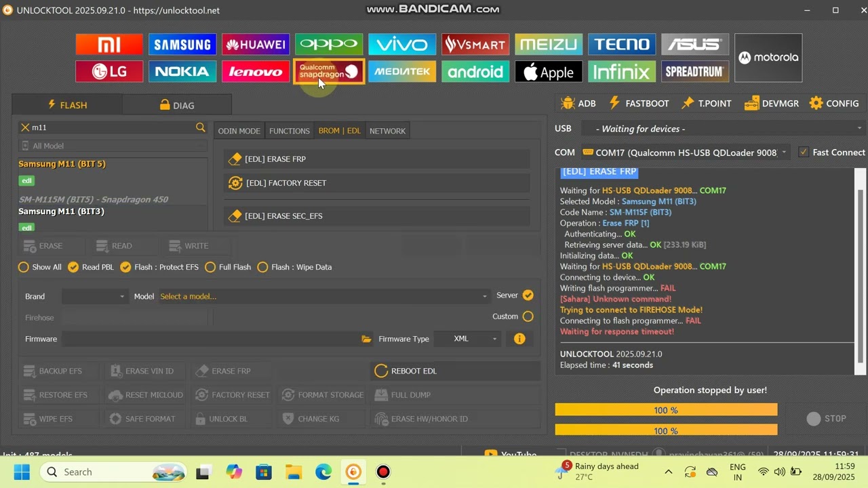Screen dimensions: 868x488
Task: Select Flash : Wipe Data option
Action: coord(294,267)
